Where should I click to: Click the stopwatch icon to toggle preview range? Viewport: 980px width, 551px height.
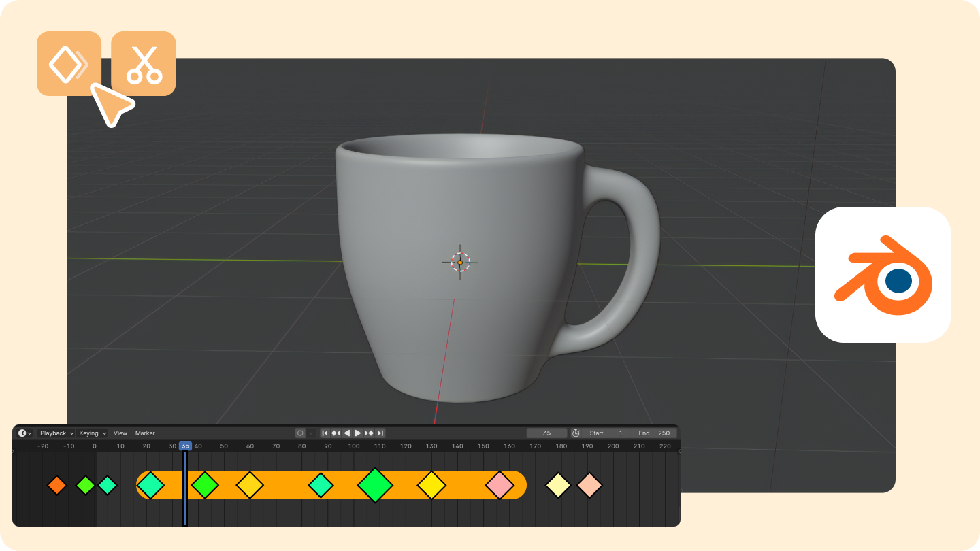click(576, 433)
